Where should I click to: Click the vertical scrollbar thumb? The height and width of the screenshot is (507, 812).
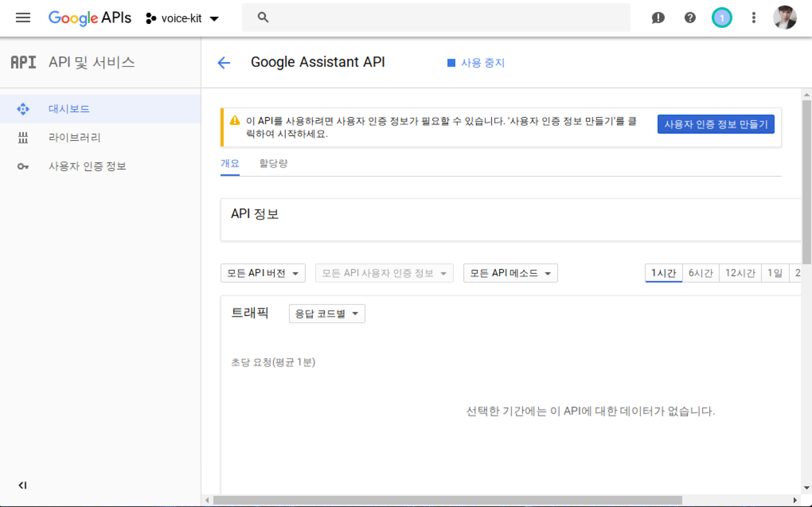click(806, 182)
